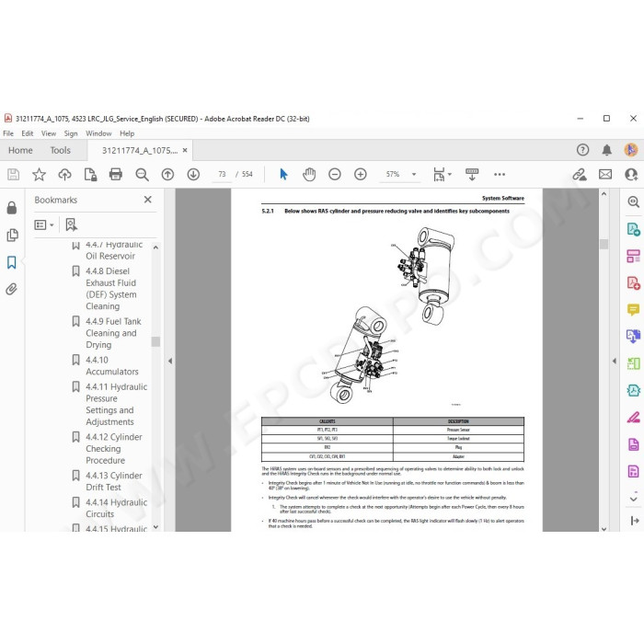Screen dimensions: 644x644
Task: Click the document vertical scrollbar thumb
Action: tap(604, 244)
